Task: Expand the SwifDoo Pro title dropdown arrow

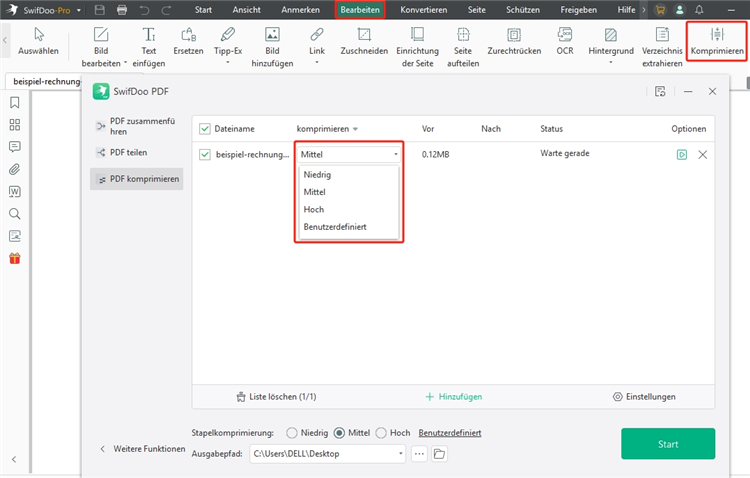Action: pos(78,10)
